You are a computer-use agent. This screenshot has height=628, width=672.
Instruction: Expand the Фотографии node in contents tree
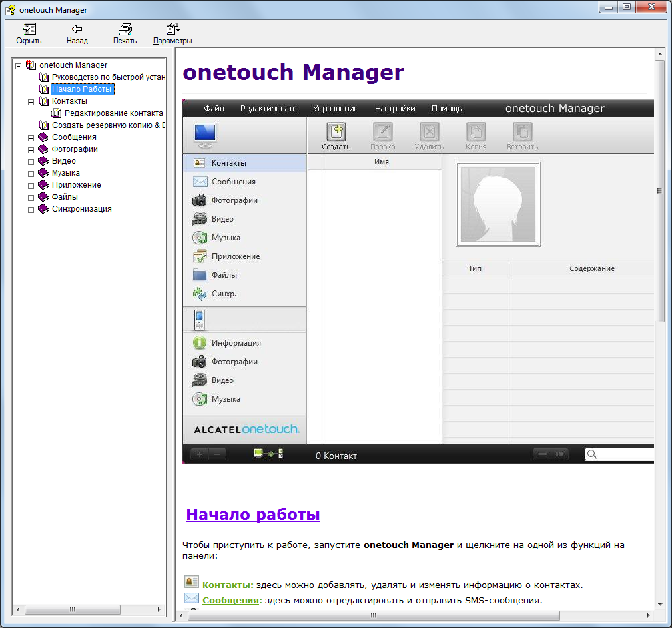pos(31,150)
